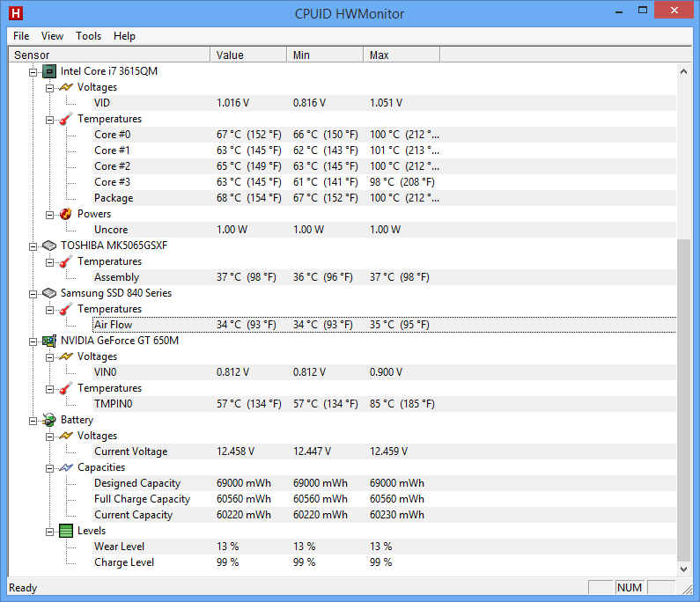
Task: Click the thermometer icon under NVIDIA Temperatures
Action: [x=66, y=388]
